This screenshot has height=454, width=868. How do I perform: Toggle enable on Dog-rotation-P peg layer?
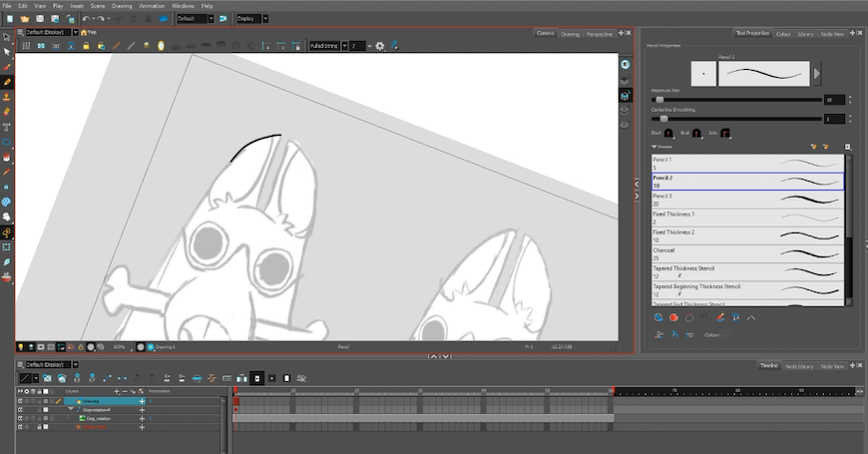(x=21, y=410)
